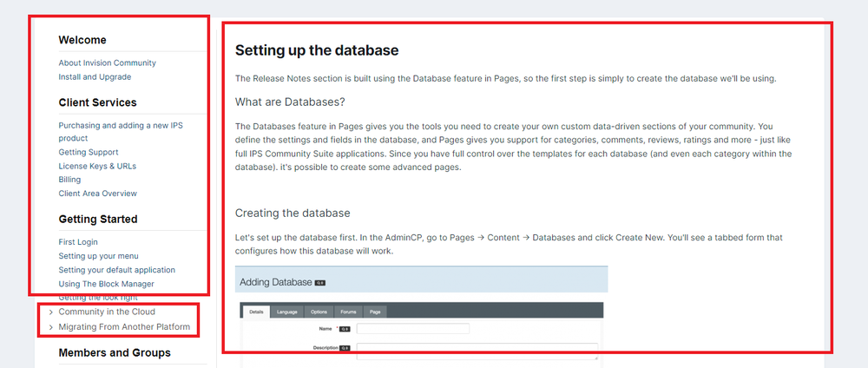868x368 pixels.
Task: Click the Forums tab in the screenshot
Action: 348,311
